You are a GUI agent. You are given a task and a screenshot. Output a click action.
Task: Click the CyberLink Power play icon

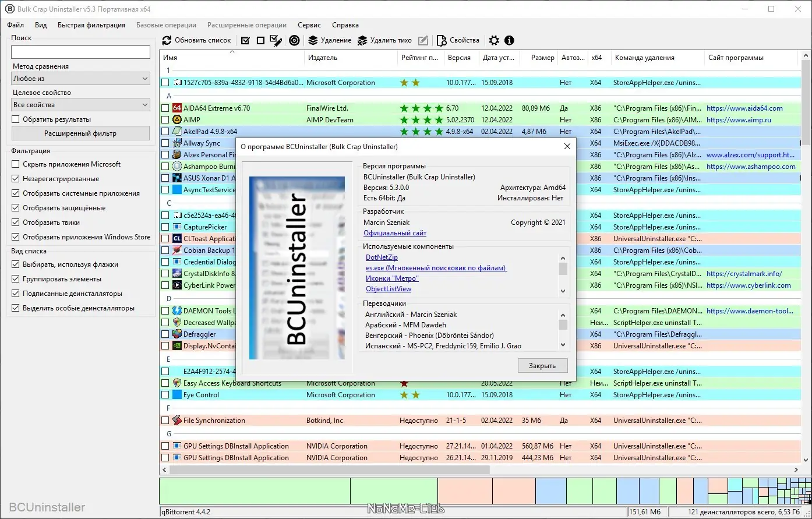(177, 285)
